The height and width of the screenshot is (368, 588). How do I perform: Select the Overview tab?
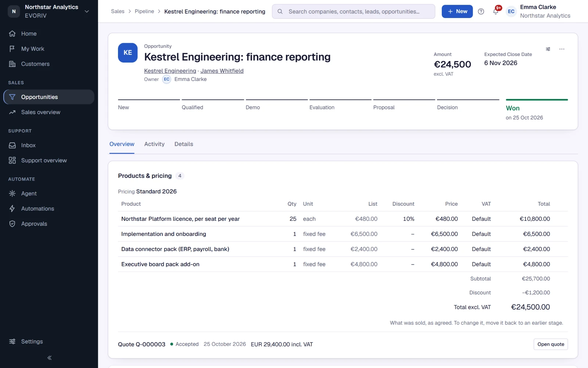[122, 144]
